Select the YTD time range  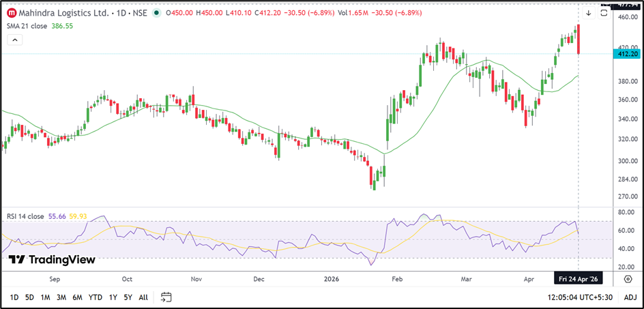pos(96,297)
